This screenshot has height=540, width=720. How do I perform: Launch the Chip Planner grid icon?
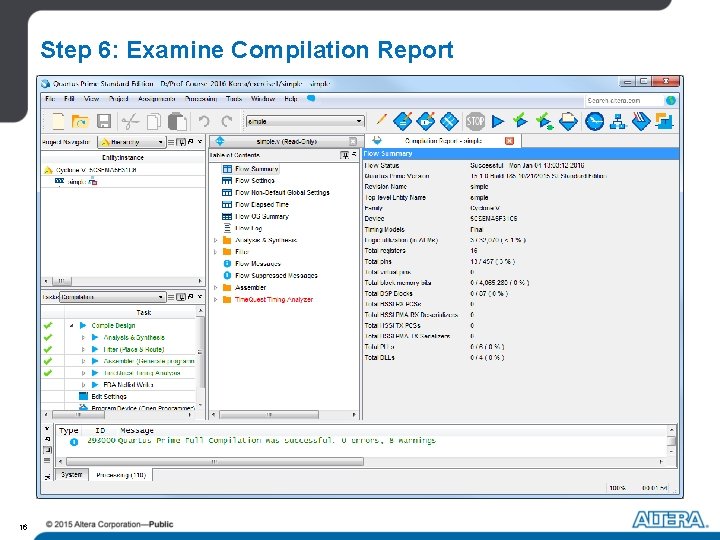[x=449, y=121]
